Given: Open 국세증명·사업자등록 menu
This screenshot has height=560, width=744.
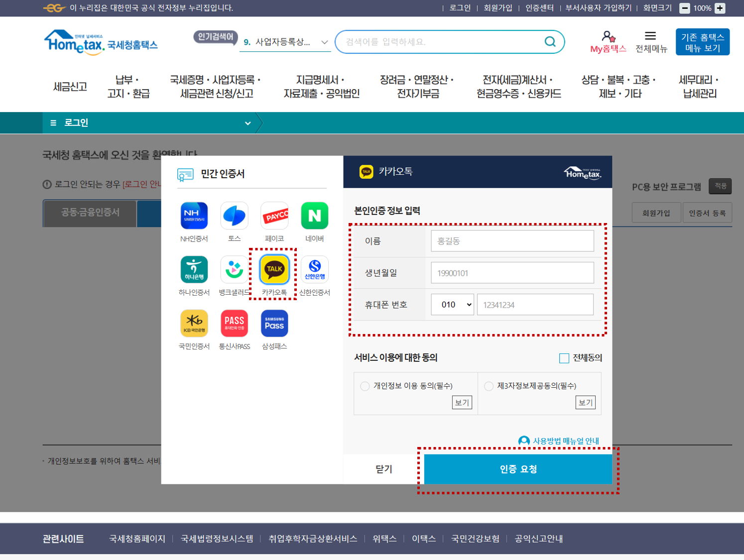Looking at the screenshot, I should coord(216,87).
